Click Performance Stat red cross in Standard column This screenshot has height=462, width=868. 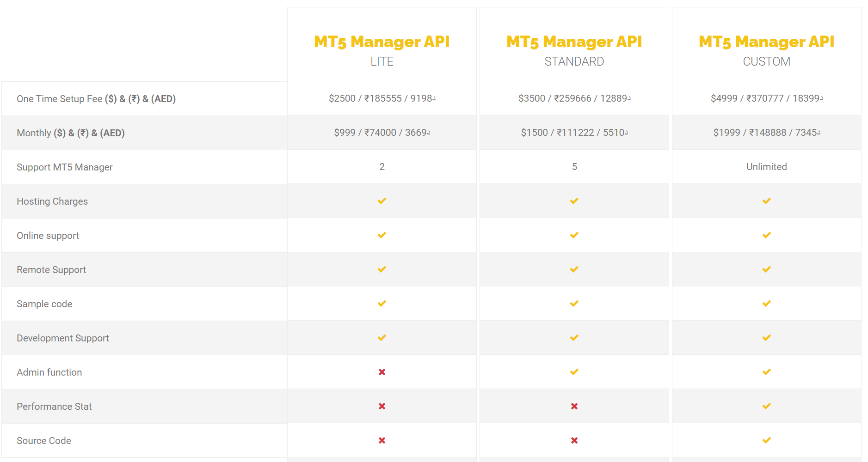pos(574,406)
